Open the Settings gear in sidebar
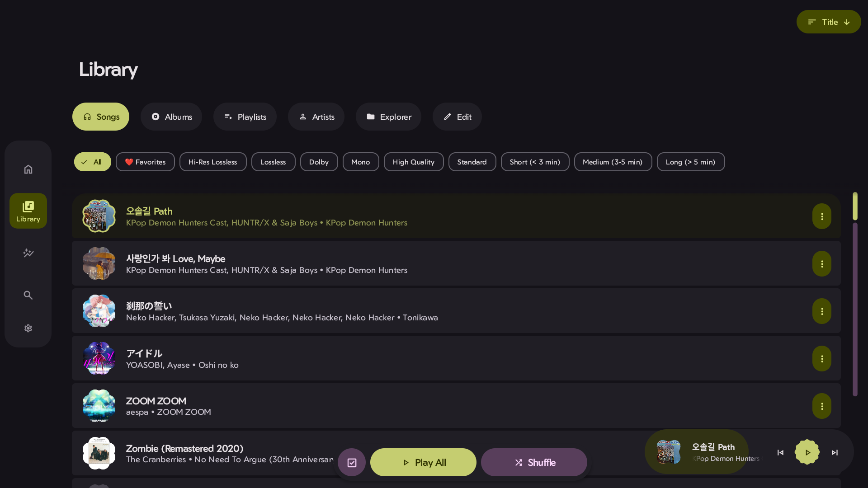The image size is (868, 488). (28, 328)
